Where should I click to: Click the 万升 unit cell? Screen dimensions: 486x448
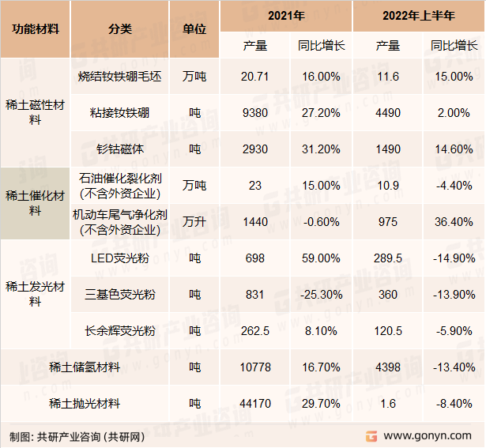click(194, 222)
